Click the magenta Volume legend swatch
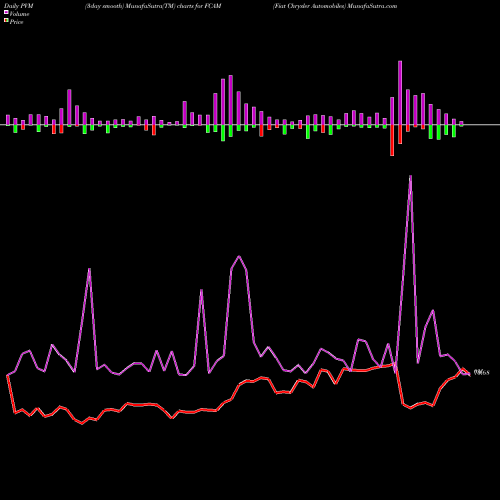Viewport: 500px width, 500px height. tap(6, 12)
